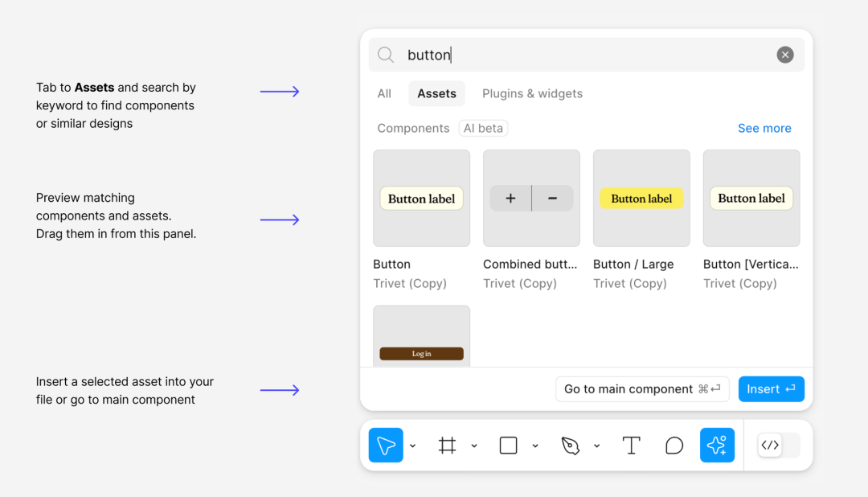Open the See more link
Viewport: 868px width, 497px height.
pos(764,128)
